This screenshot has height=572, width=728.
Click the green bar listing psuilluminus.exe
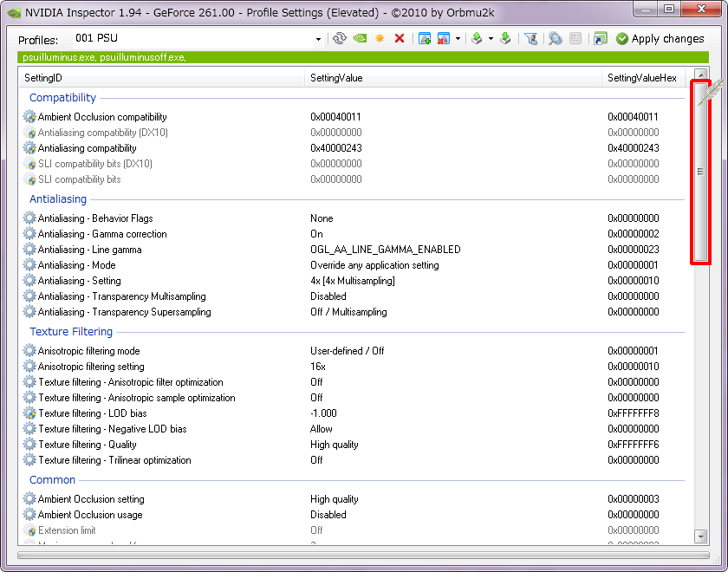click(363, 57)
